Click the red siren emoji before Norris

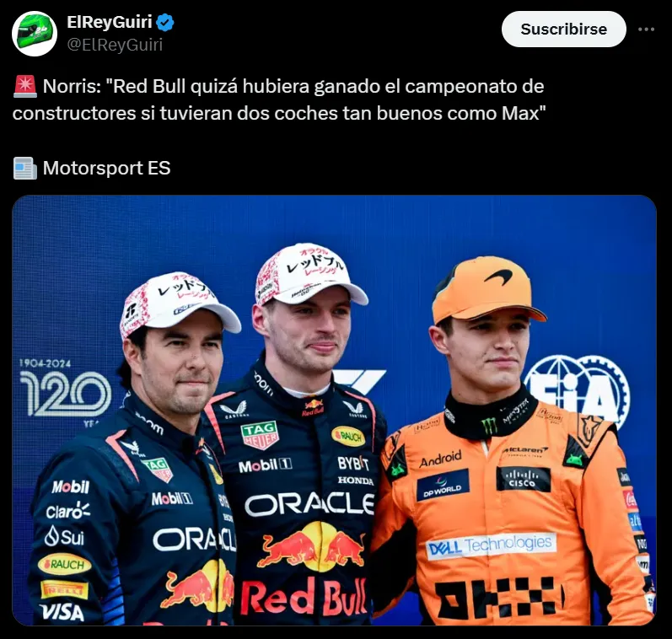pos(24,87)
